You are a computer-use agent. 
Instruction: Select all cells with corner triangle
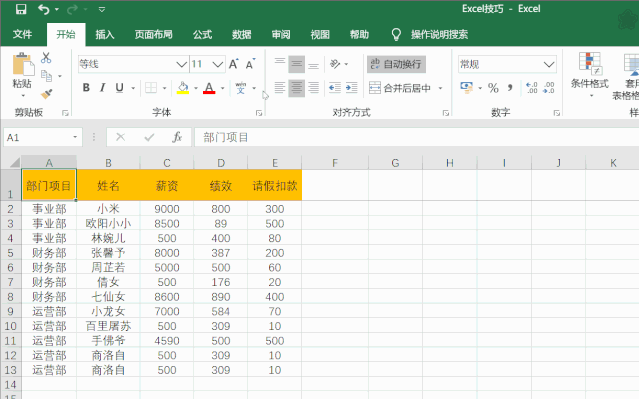point(14,163)
